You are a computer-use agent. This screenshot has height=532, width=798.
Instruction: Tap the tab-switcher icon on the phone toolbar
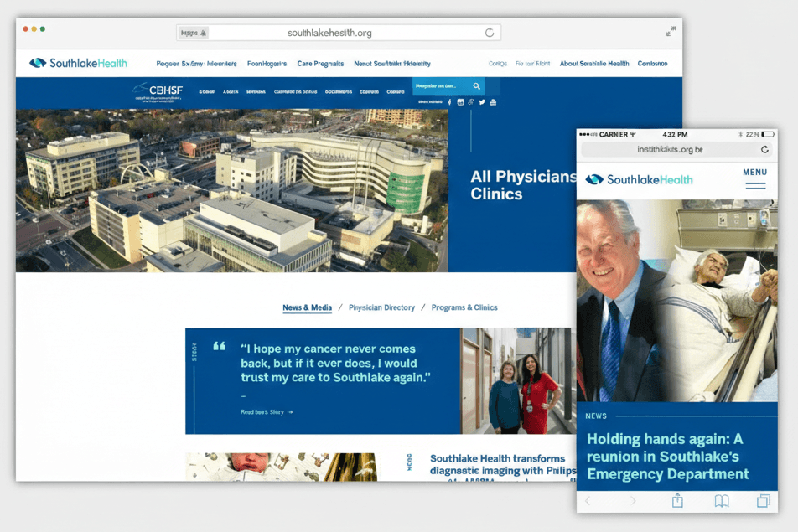[x=763, y=500]
